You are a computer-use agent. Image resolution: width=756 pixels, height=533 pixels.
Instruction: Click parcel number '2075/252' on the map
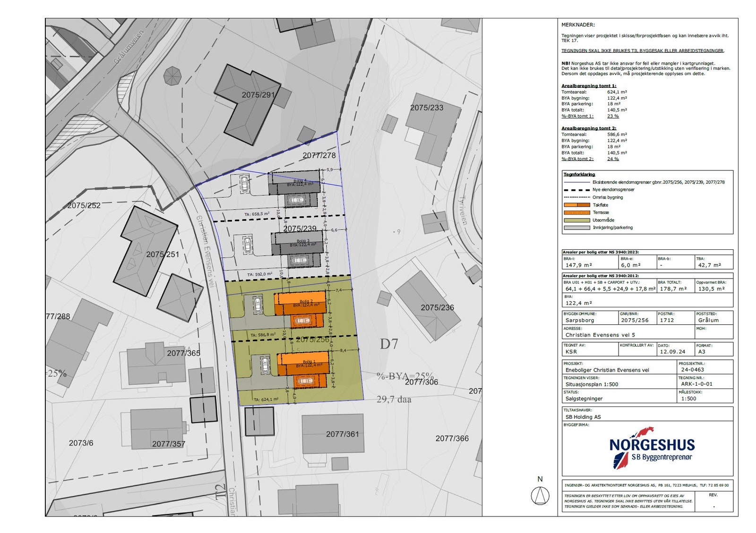click(x=84, y=205)
